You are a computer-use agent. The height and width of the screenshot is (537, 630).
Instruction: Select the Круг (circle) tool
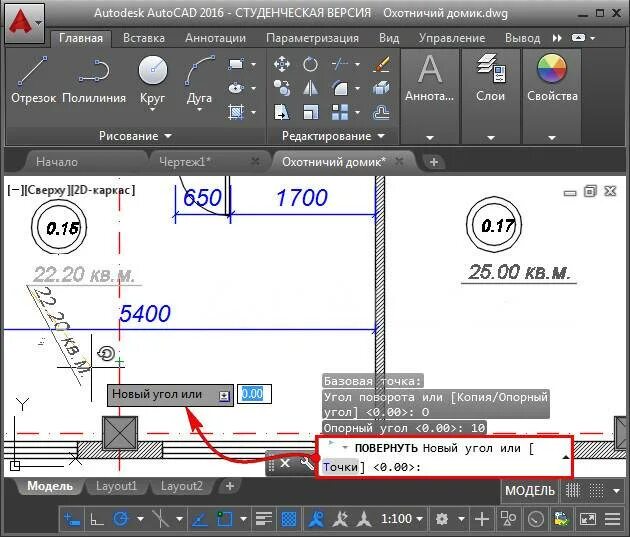tap(152, 78)
